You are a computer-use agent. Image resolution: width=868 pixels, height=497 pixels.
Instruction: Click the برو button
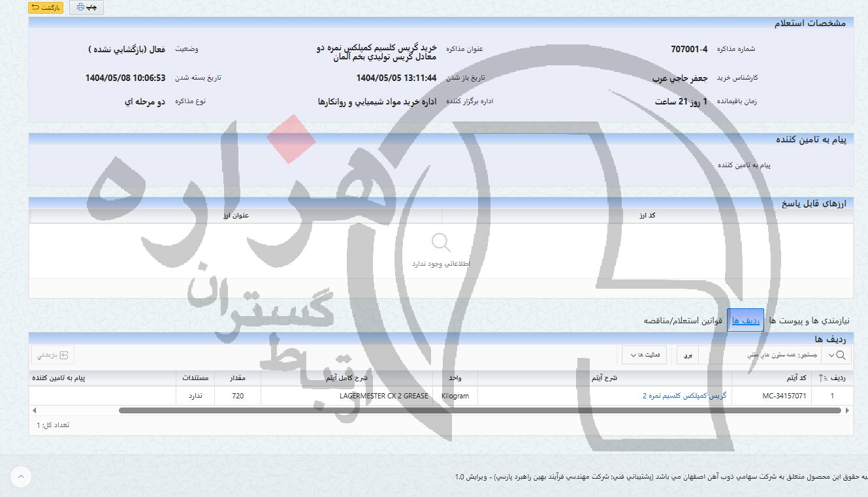(686, 355)
